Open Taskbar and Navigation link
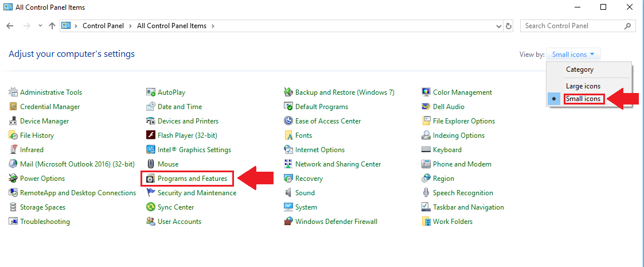Viewport: 644px width, 267px height. point(468,207)
